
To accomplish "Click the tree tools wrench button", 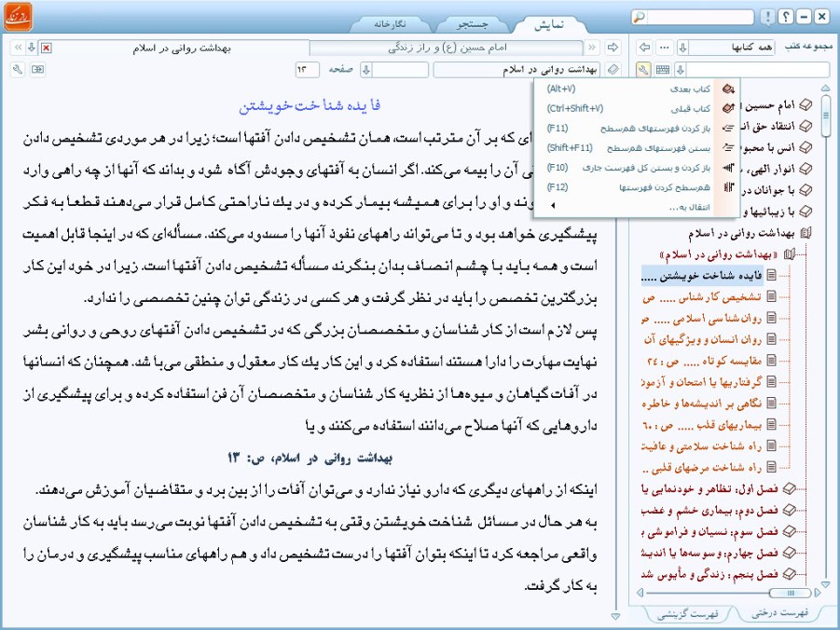I will pos(643,70).
